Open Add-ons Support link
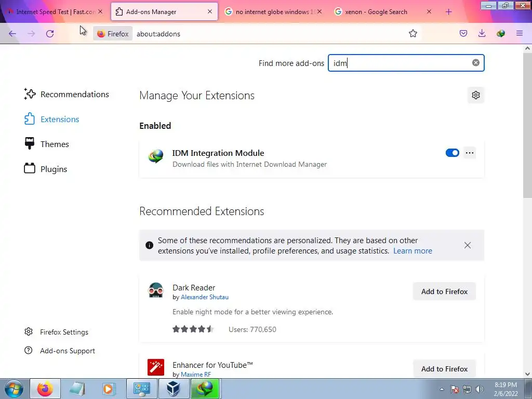The height and width of the screenshot is (399, 532). 60,351
